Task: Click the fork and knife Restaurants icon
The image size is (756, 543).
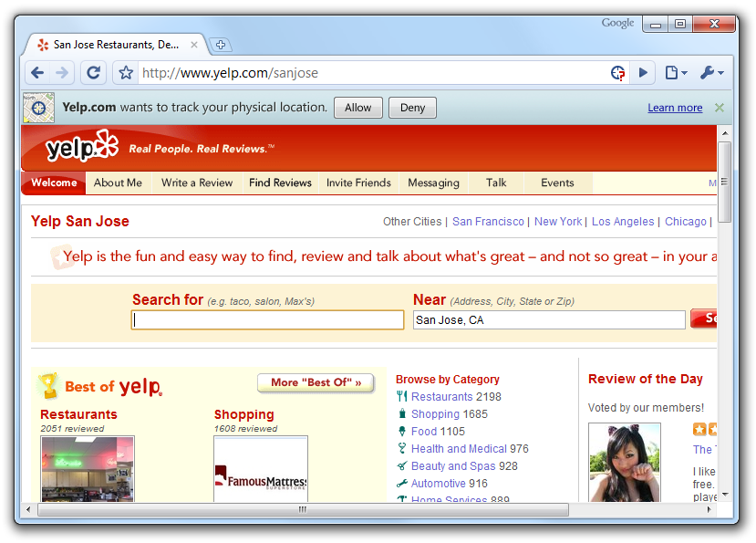Action: click(x=401, y=396)
